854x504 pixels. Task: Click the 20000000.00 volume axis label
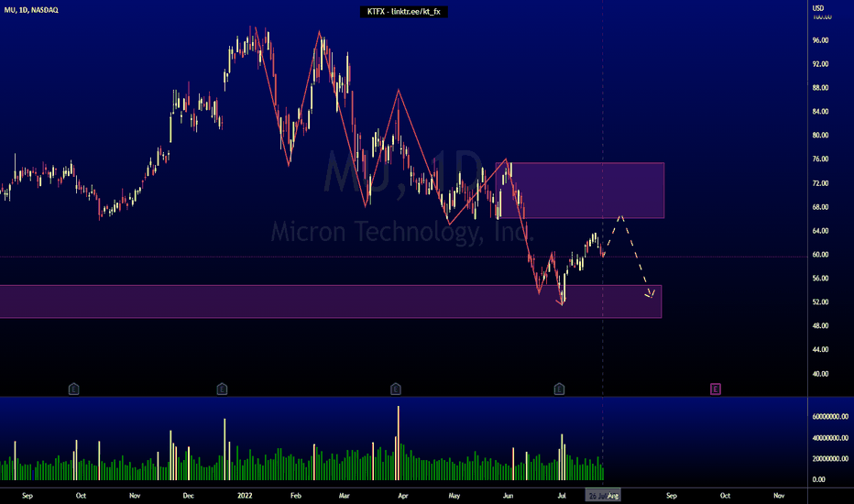click(x=830, y=459)
